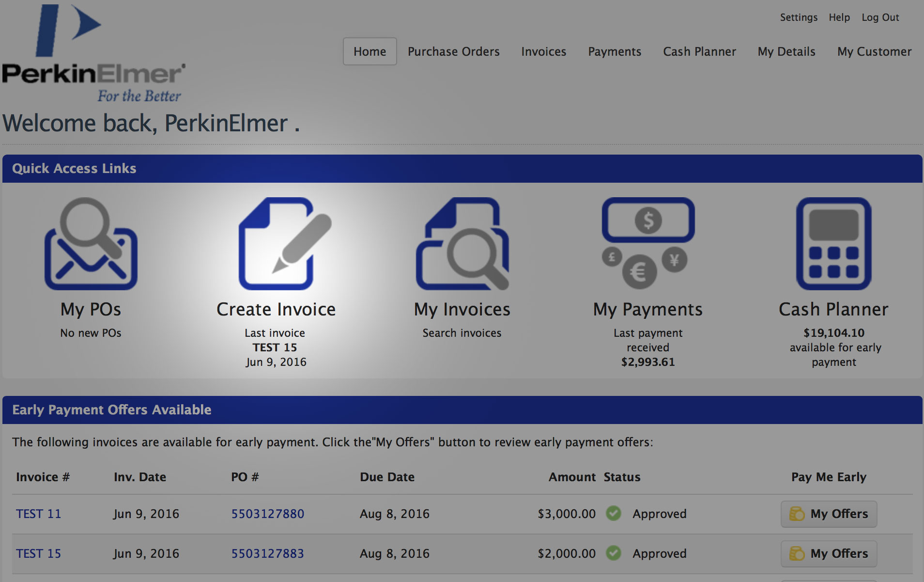Click the $19,104.10 early payment amount
This screenshot has height=582, width=924.
[834, 333]
